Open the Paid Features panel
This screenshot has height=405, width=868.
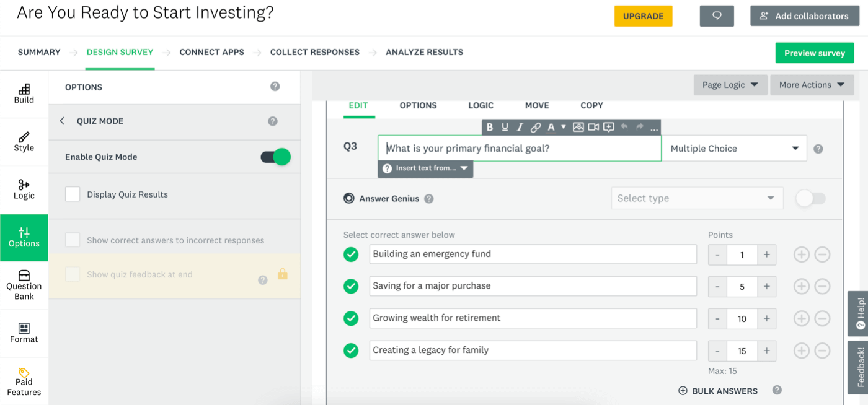(24, 381)
